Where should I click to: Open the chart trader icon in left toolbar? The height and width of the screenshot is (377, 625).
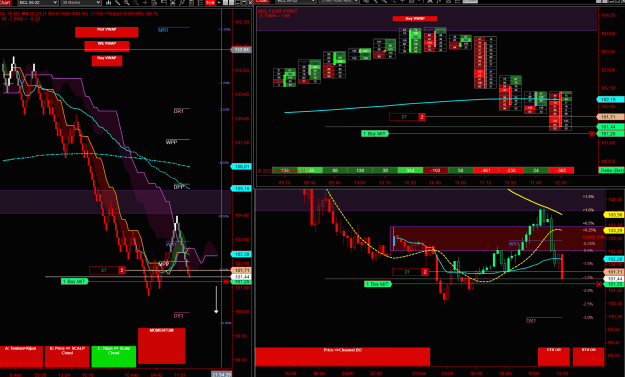point(164,2)
